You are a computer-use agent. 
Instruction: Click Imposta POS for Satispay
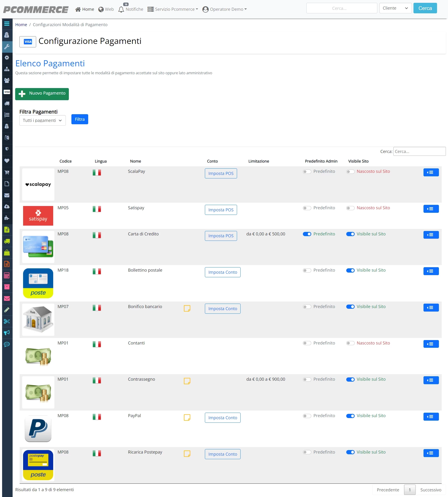pyautogui.click(x=221, y=210)
